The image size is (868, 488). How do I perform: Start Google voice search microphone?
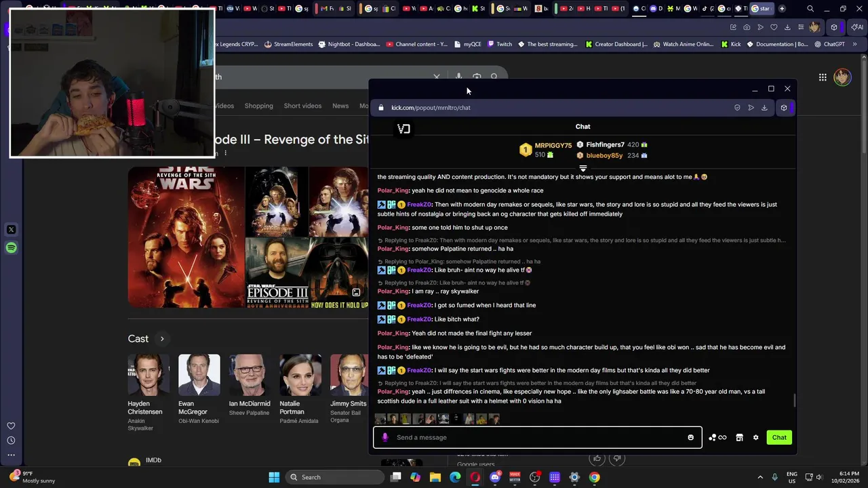(459, 77)
